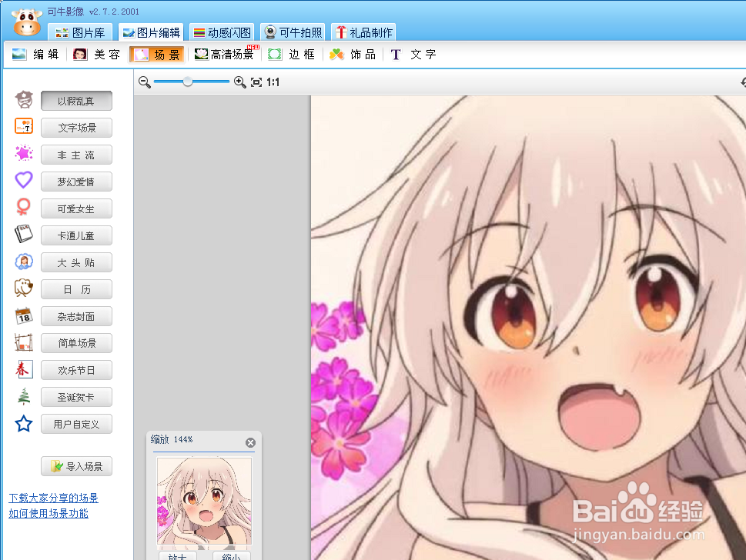Click the purple heart icon beside 梦幻爱情
746x560 pixels.
pos(24,180)
